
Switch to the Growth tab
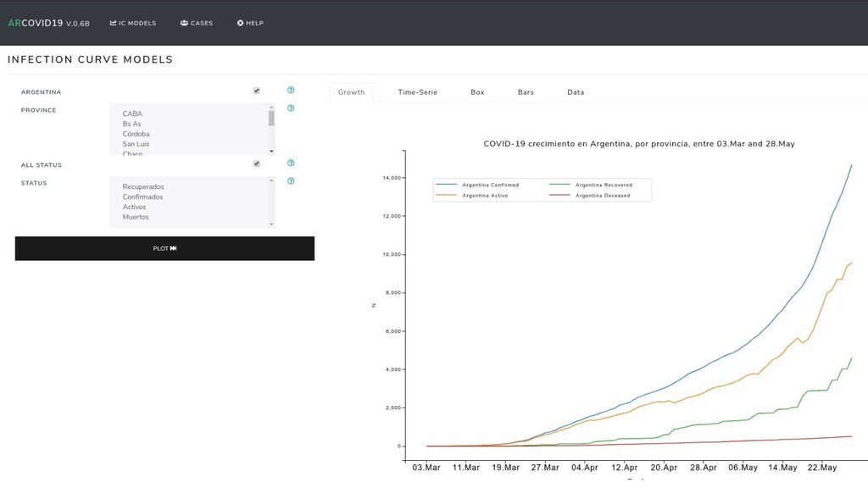(352, 92)
